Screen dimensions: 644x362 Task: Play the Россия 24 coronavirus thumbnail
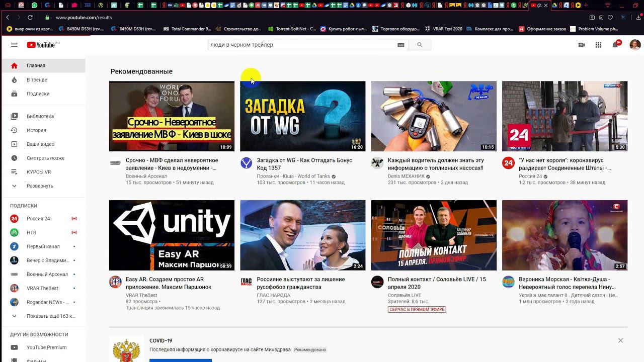tap(565, 116)
